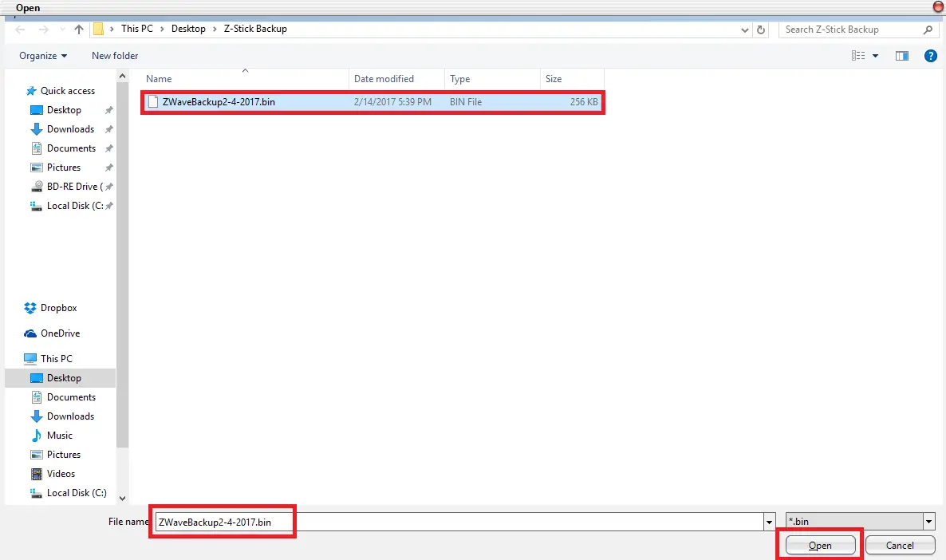Click the File name text field
Screen dimensions: 946x560
(x=459, y=522)
